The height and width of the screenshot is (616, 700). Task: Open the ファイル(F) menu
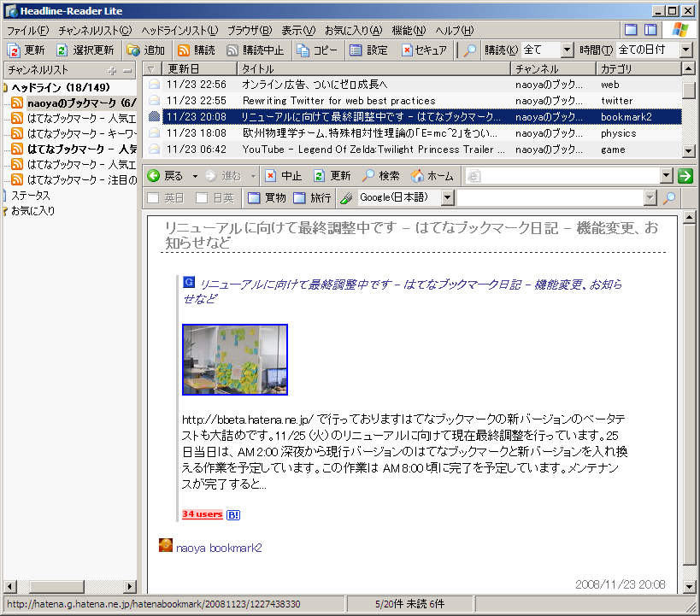tap(27, 31)
